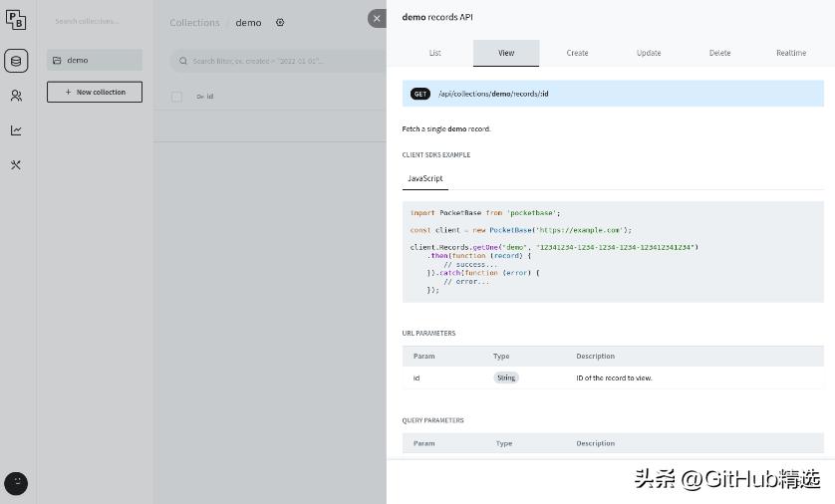Click the URL PARAMETERS heading
Image resolution: width=835 pixels, height=504 pixels.
(428, 333)
